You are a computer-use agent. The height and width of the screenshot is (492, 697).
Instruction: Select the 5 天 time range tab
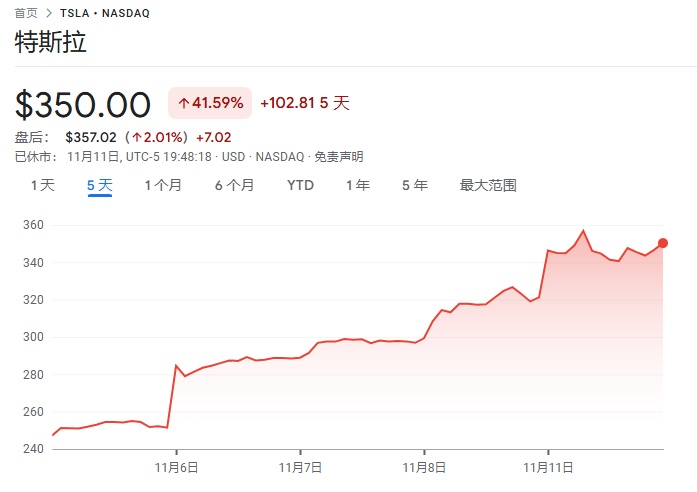pyautogui.click(x=100, y=185)
